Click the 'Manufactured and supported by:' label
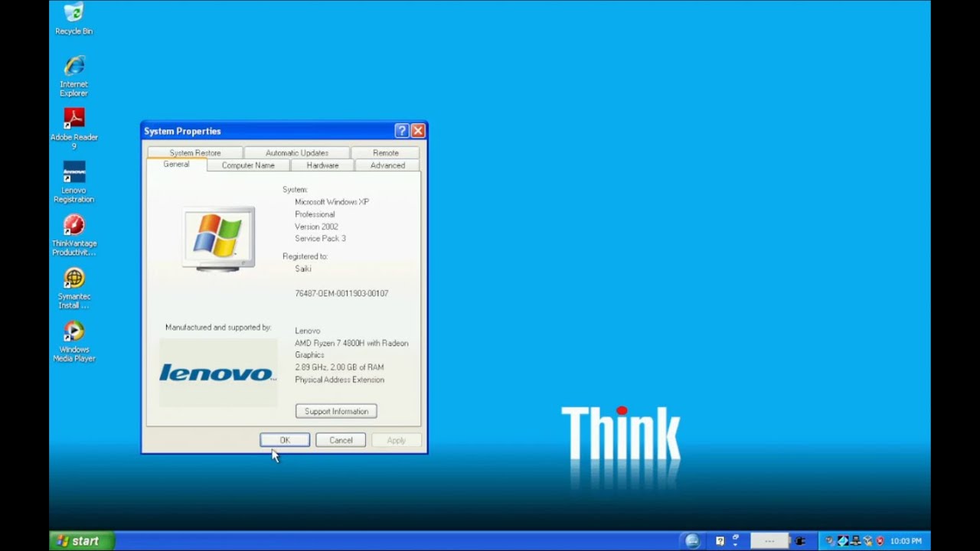Image resolution: width=980 pixels, height=551 pixels. click(218, 328)
